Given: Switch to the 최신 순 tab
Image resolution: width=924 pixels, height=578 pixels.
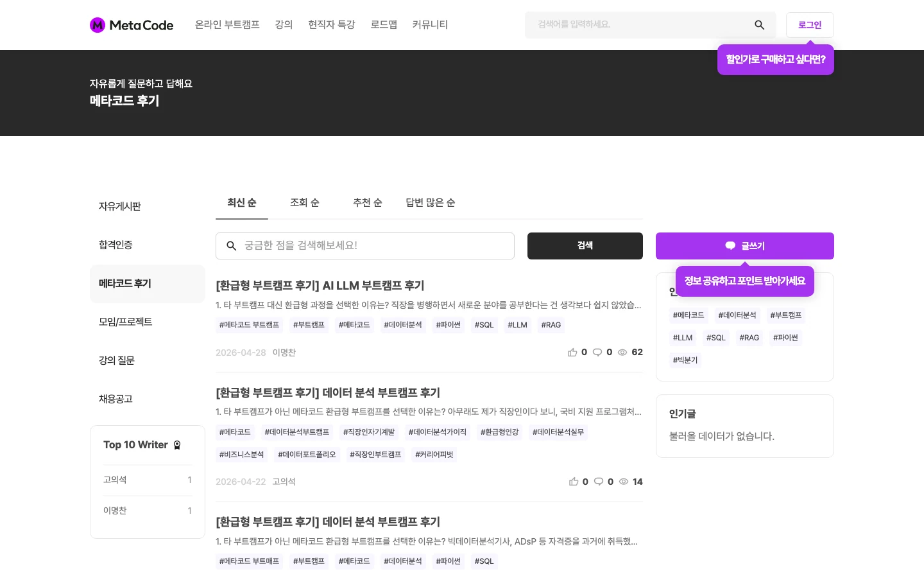Looking at the screenshot, I should point(242,203).
